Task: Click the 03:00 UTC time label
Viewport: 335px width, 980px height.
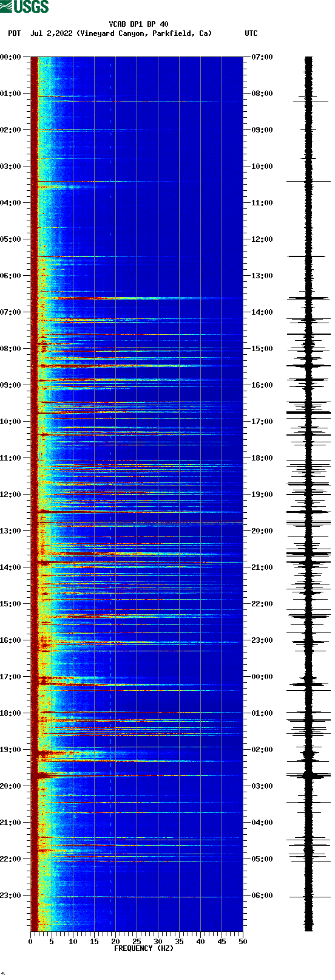Action: (x=262, y=786)
